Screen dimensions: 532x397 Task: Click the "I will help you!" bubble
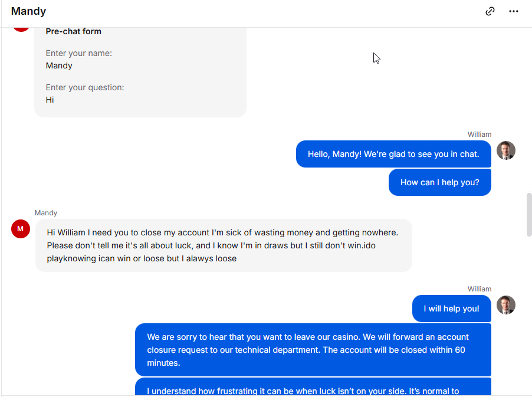(452, 309)
